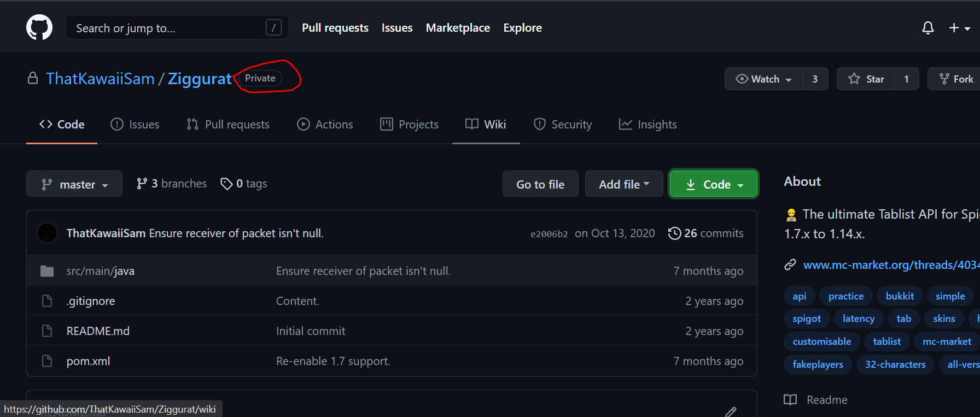This screenshot has width=980, height=417.
Task: Switch to the Actions tab
Action: click(325, 125)
